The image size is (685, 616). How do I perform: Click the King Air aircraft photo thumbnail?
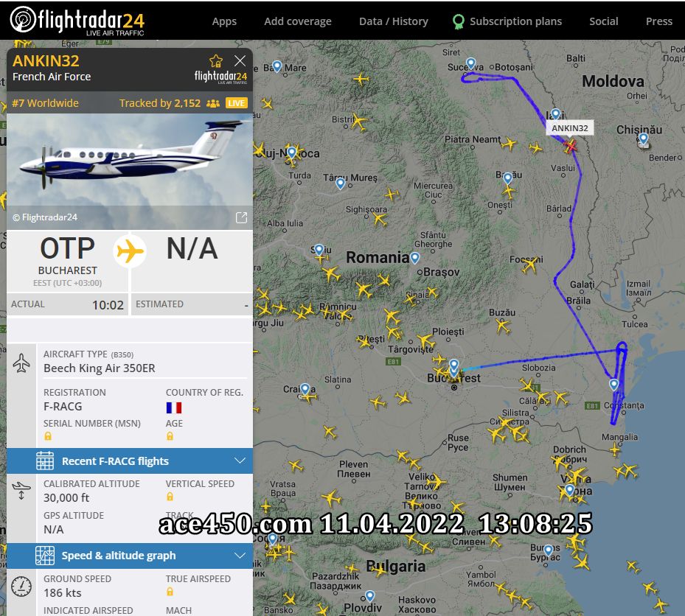coord(130,171)
